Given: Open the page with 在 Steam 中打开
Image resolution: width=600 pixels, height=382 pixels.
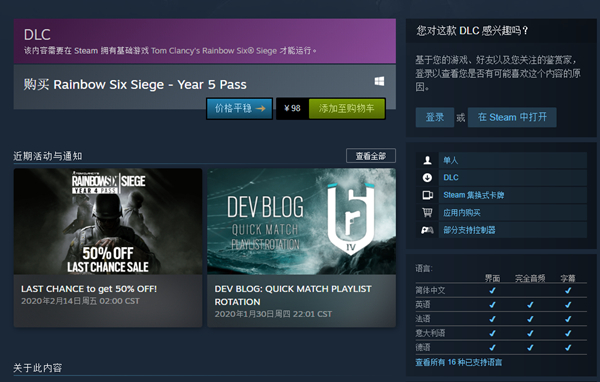Looking at the screenshot, I should (512, 117).
